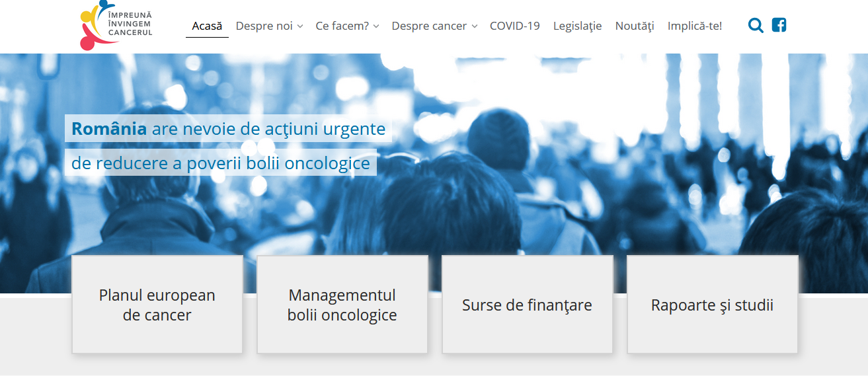Navigate to the Legislație section
Image resolution: width=868 pixels, height=376 pixels.
coord(577,26)
